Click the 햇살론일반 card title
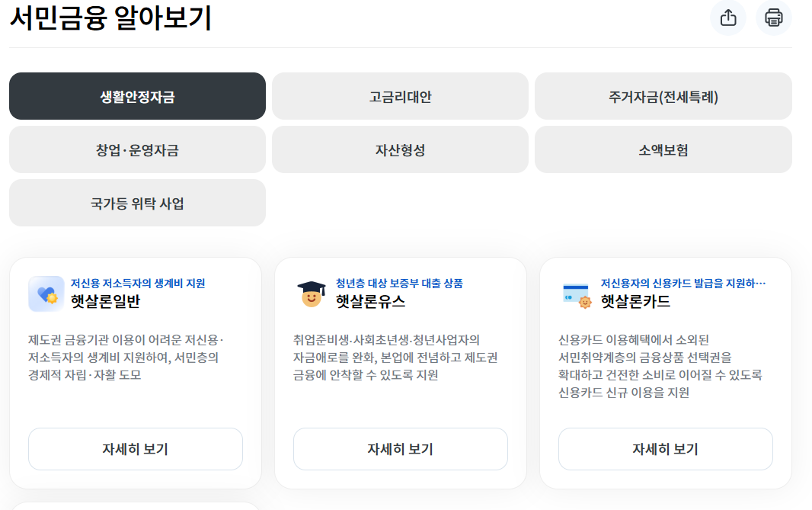This screenshot has height=510, width=812. coord(106,301)
